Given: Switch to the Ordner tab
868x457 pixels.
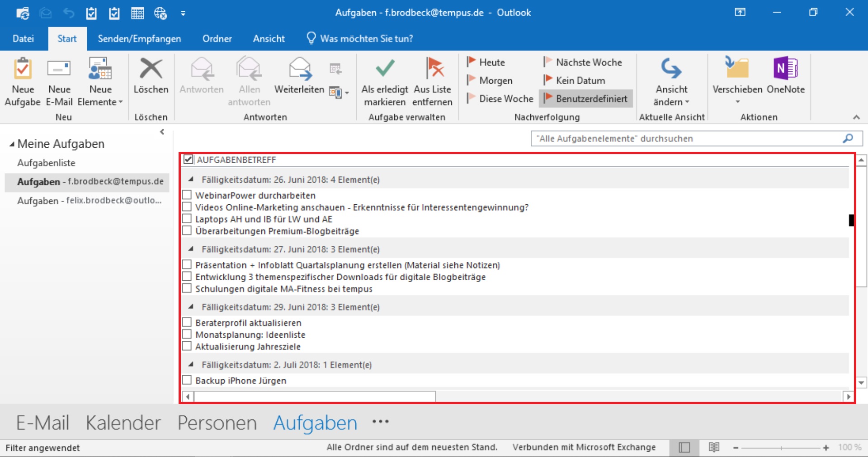Looking at the screenshot, I should point(217,38).
